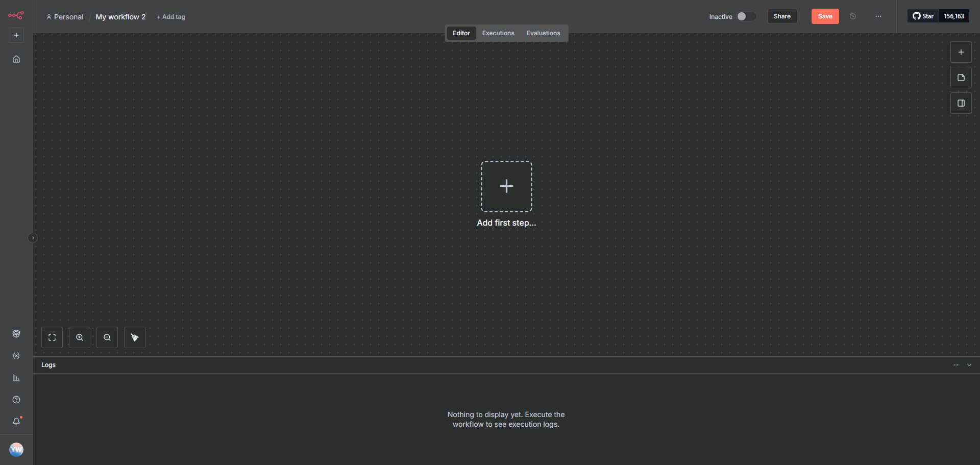This screenshot has height=465, width=980.
Task: Open the help question mark icon
Action: coord(16,400)
